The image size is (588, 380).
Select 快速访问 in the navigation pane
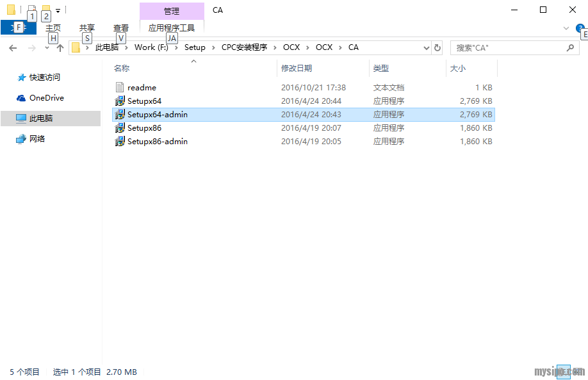coord(44,78)
